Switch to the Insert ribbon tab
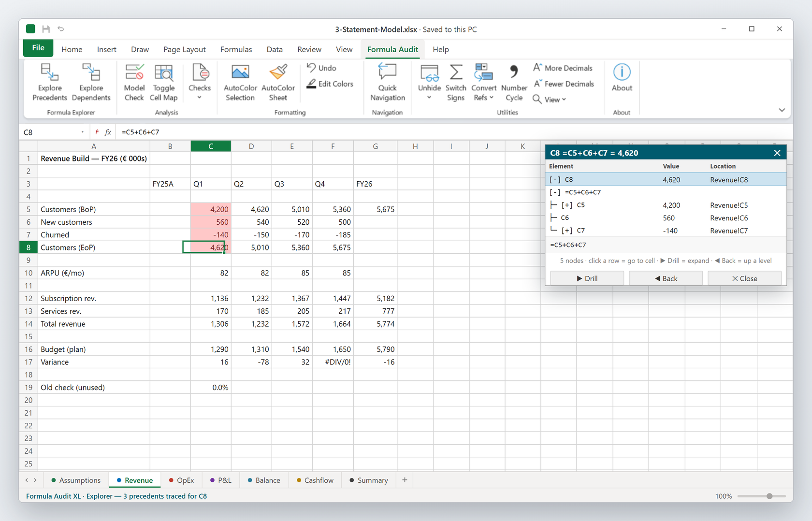Viewport: 812px width, 521px height. click(x=106, y=49)
